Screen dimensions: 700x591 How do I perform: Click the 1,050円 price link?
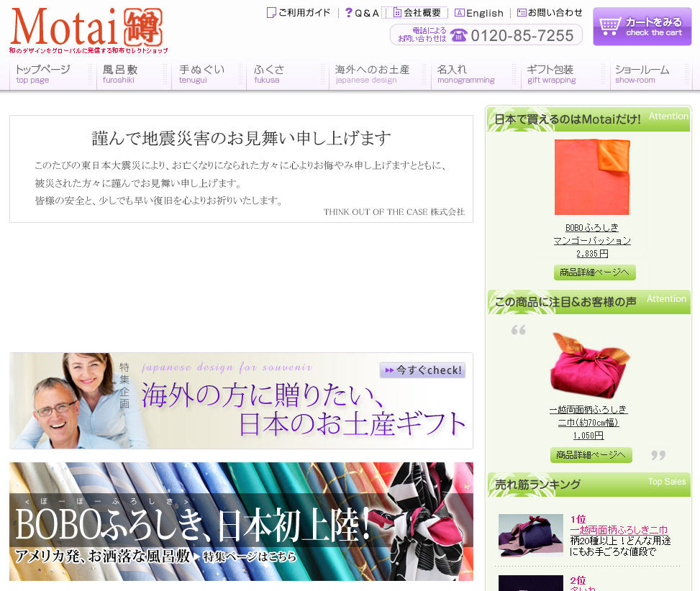coord(588,435)
